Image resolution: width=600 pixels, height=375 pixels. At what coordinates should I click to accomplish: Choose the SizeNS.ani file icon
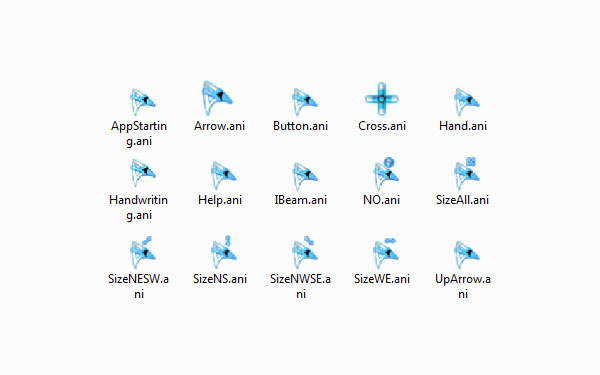click(223, 253)
